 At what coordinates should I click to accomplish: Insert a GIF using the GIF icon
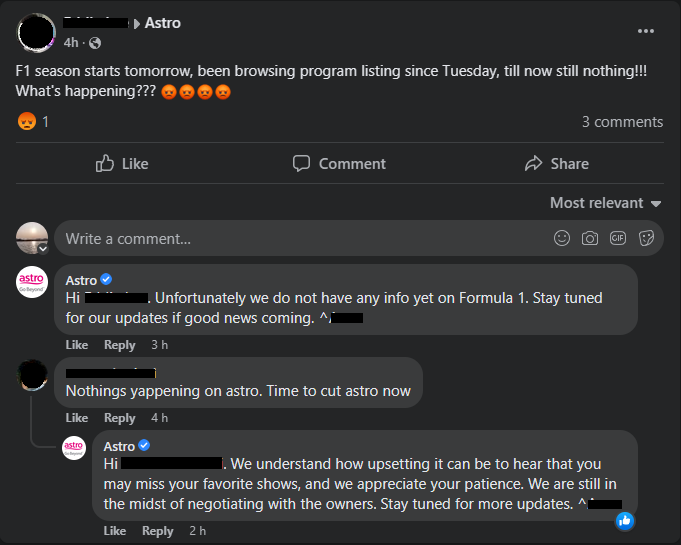(618, 238)
